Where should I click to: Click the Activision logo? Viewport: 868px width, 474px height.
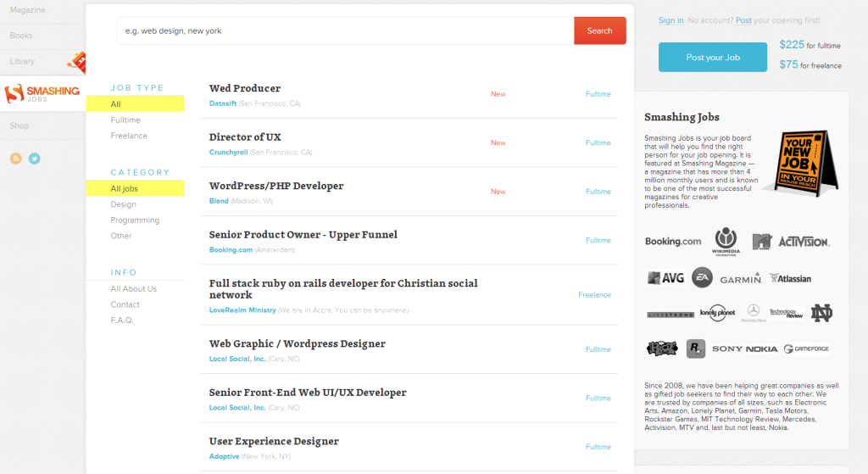click(x=804, y=242)
